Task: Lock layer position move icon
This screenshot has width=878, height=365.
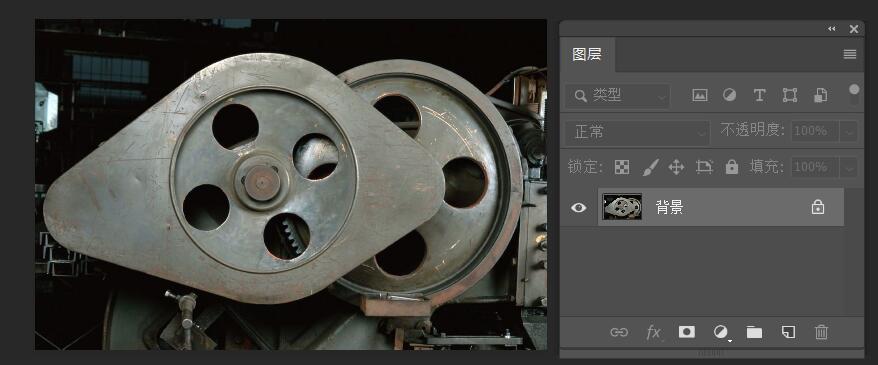Action: (676, 167)
